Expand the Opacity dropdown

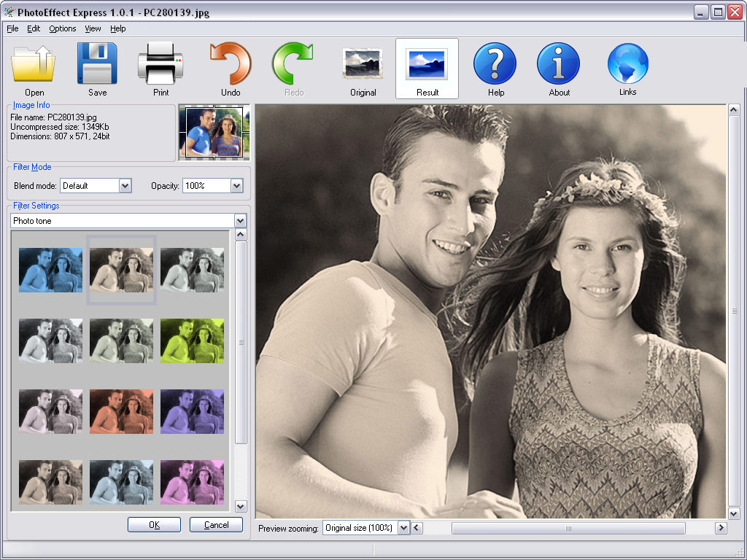point(236,186)
